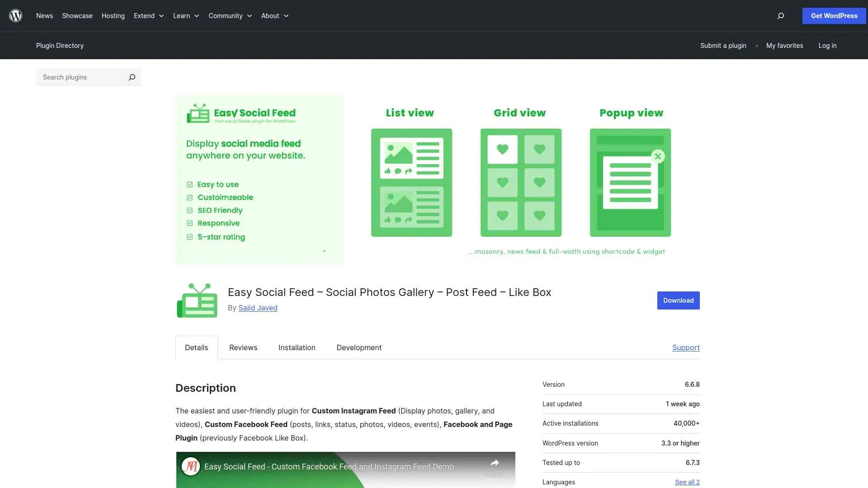
Task: Switch to the Reviews tab
Action: (x=243, y=347)
